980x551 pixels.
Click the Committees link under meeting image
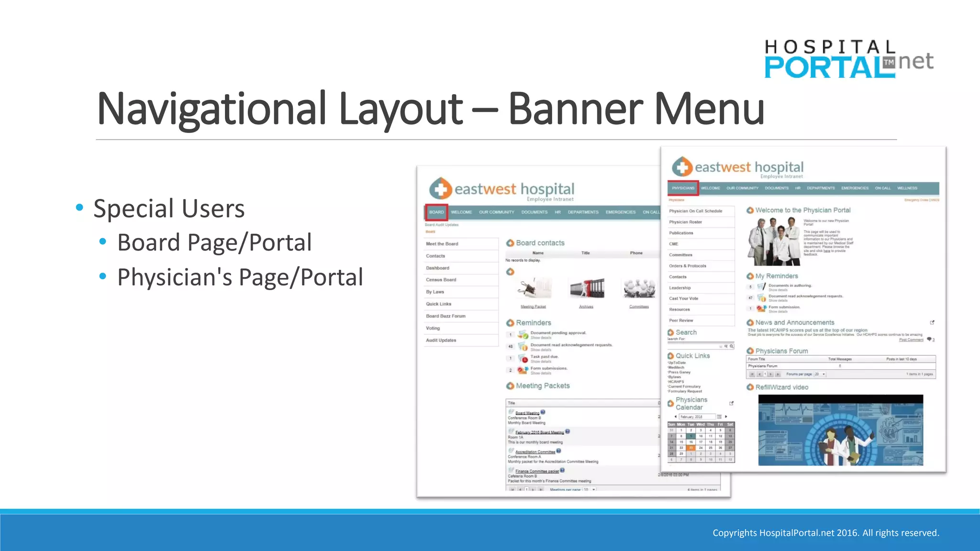[x=639, y=307]
